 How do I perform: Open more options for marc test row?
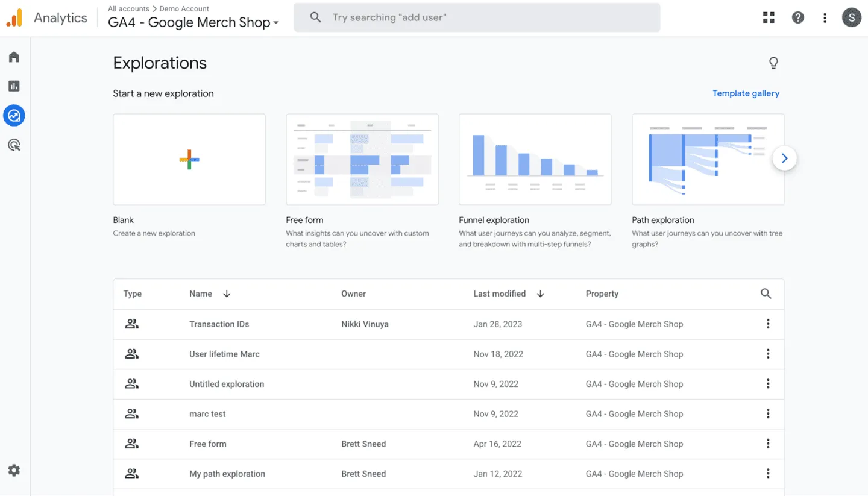[768, 413]
